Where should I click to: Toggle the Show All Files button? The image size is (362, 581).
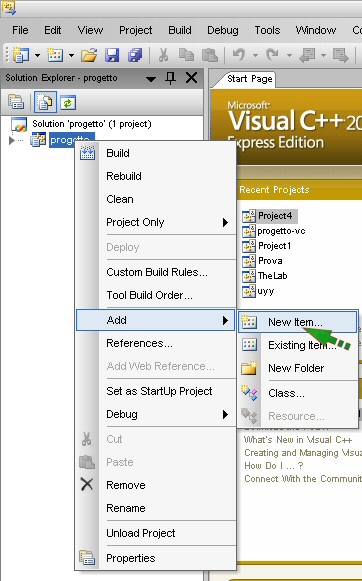click(x=45, y=102)
